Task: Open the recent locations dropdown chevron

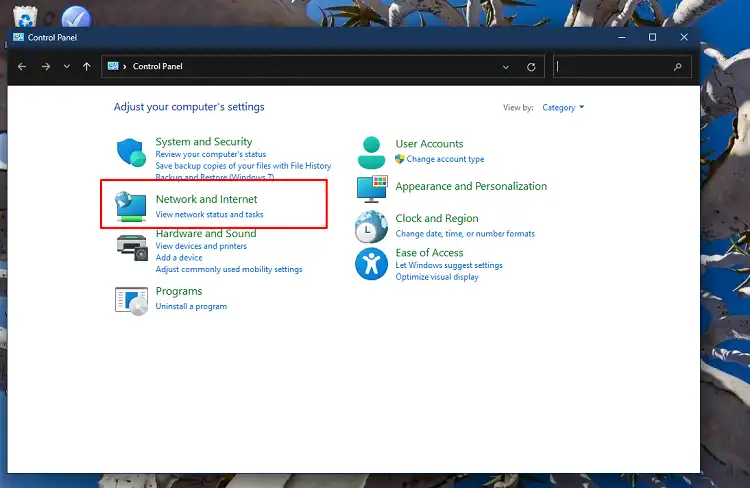Action: (x=66, y=67)
